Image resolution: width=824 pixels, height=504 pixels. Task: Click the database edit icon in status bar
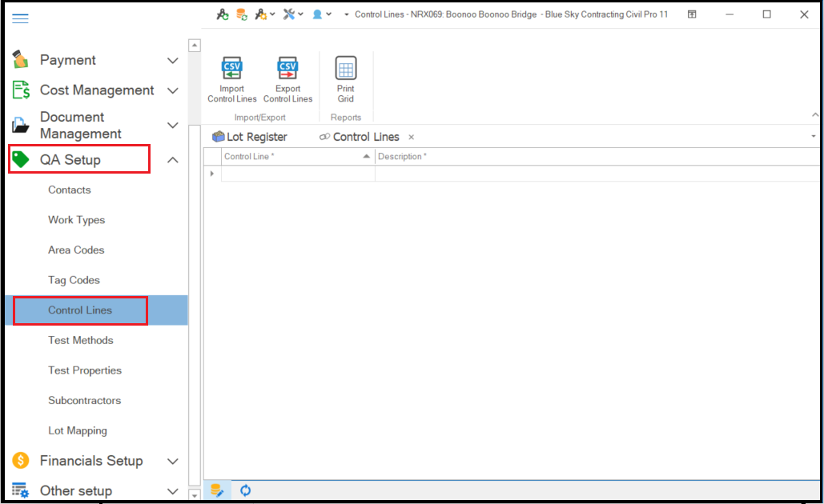tap(217, 490)
